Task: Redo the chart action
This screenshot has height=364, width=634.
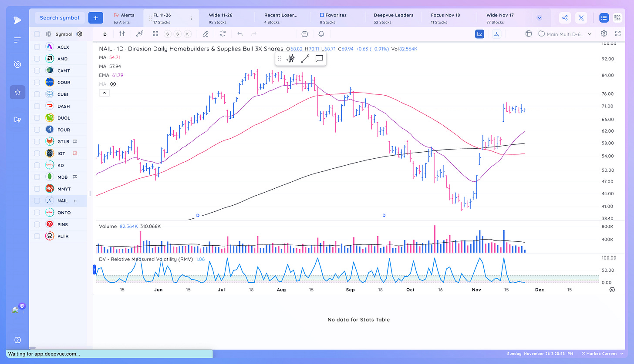Action: tap(254, 33)
